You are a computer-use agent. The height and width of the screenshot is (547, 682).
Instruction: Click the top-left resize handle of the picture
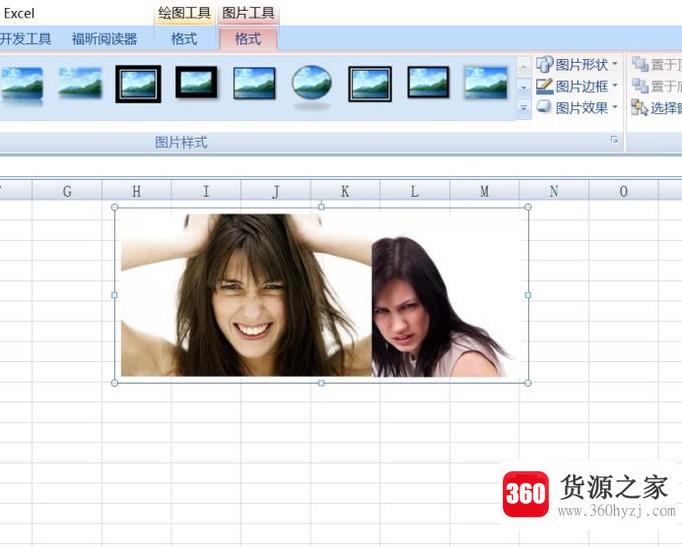point(114,207)
